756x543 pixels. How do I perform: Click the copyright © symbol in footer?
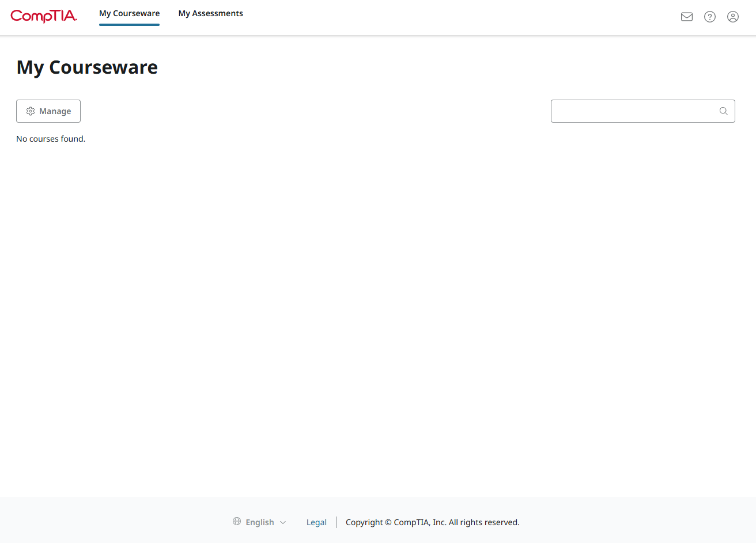[388, 522]
